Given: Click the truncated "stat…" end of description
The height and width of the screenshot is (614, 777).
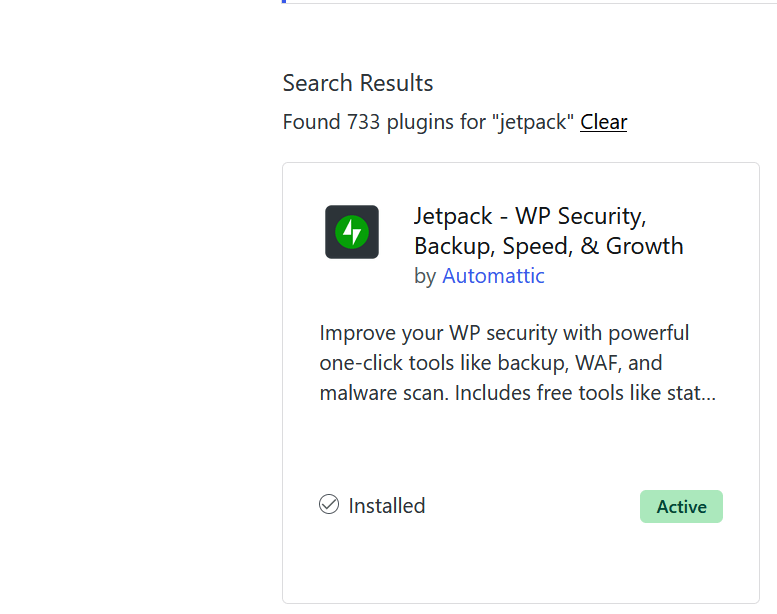Looking at the screenshot, I should click(x=688, y=393).
